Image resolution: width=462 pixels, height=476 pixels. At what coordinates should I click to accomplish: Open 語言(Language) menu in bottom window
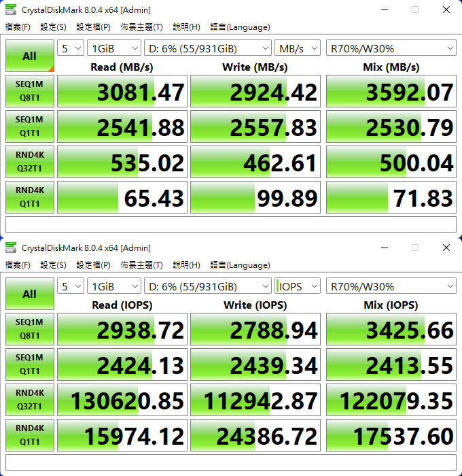240,265
